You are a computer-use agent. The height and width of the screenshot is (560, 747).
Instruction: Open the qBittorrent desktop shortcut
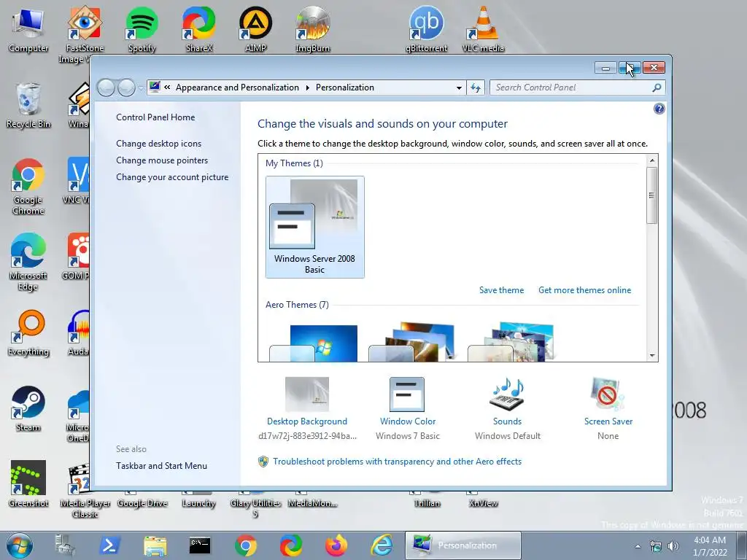point(426,29)
